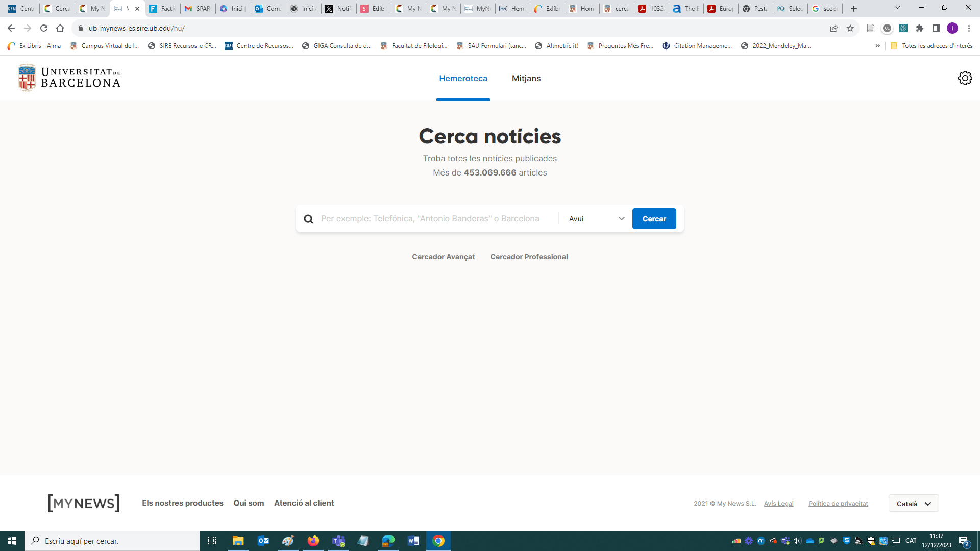Open Chrome extensions puzzle icon

920,28
